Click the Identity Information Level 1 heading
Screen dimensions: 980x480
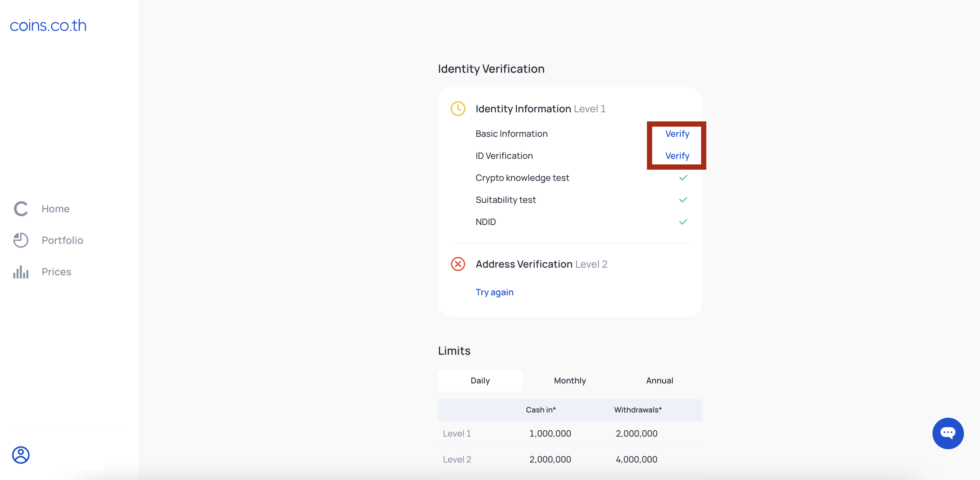[541, 109]
